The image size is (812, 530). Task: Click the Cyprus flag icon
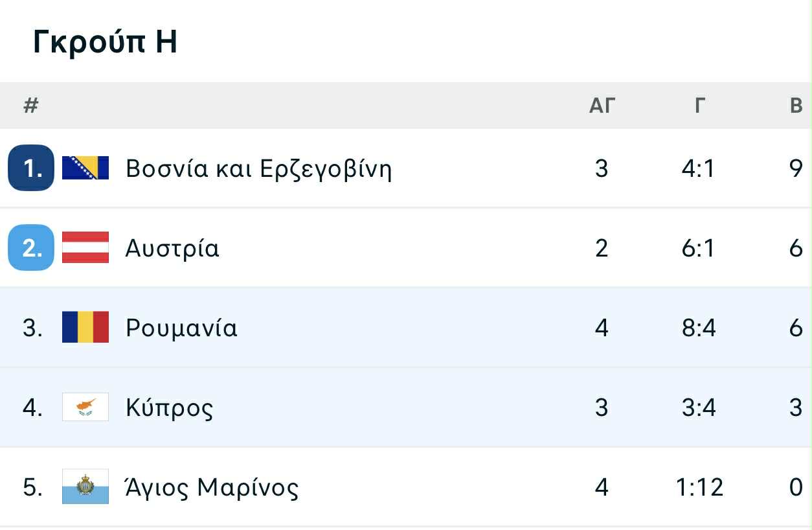[x=85, y=407]
